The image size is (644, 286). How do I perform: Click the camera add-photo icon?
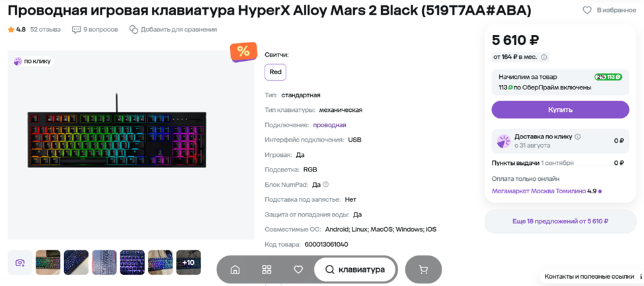[x=20, y=263]
